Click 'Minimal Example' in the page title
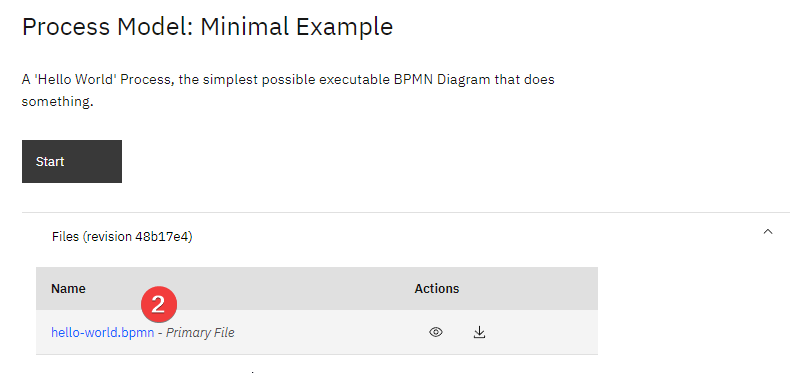 coord(297,27)
